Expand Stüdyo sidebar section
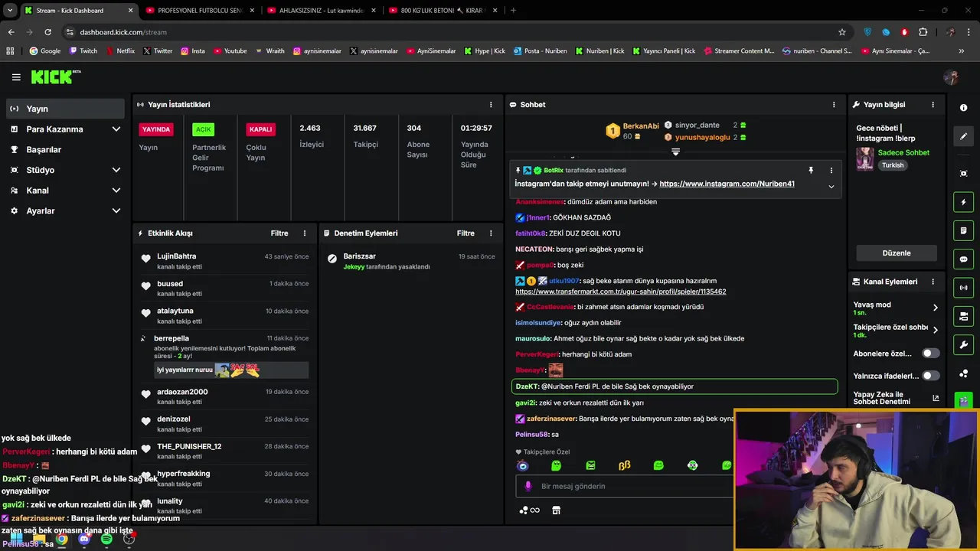The image size is (980, 551). tap(116, 170)
